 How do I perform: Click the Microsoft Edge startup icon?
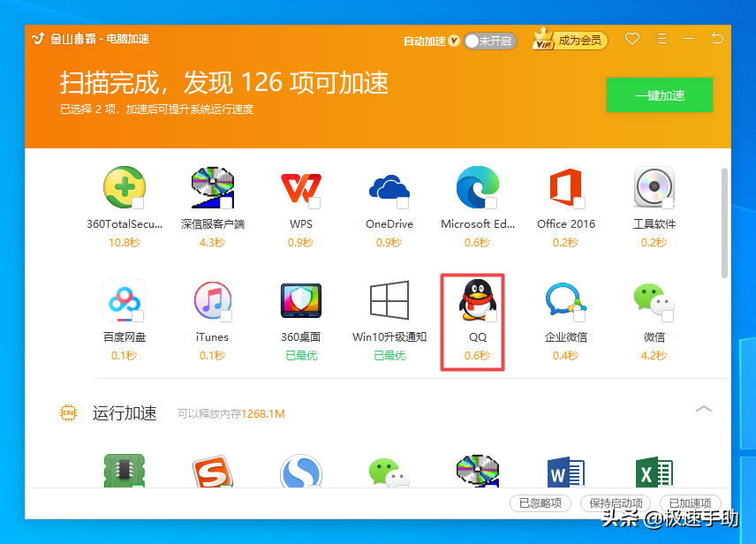[477, 187]
